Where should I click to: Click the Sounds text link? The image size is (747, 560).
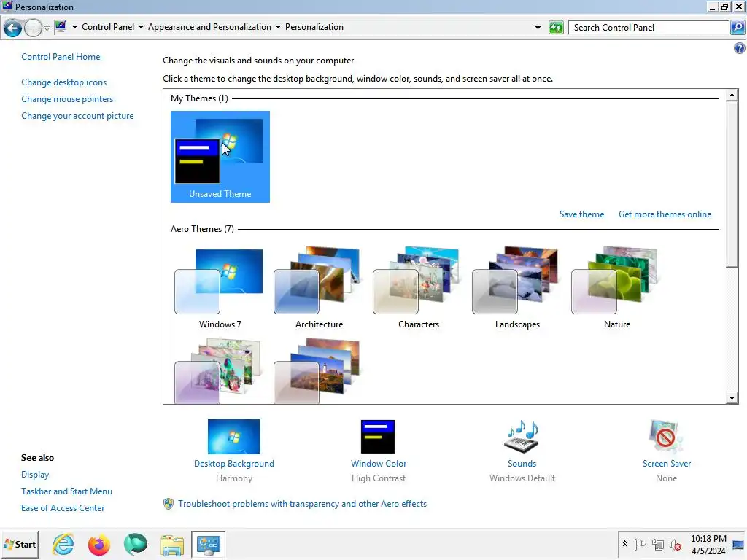pyautogui.click(x=522, y=464)
